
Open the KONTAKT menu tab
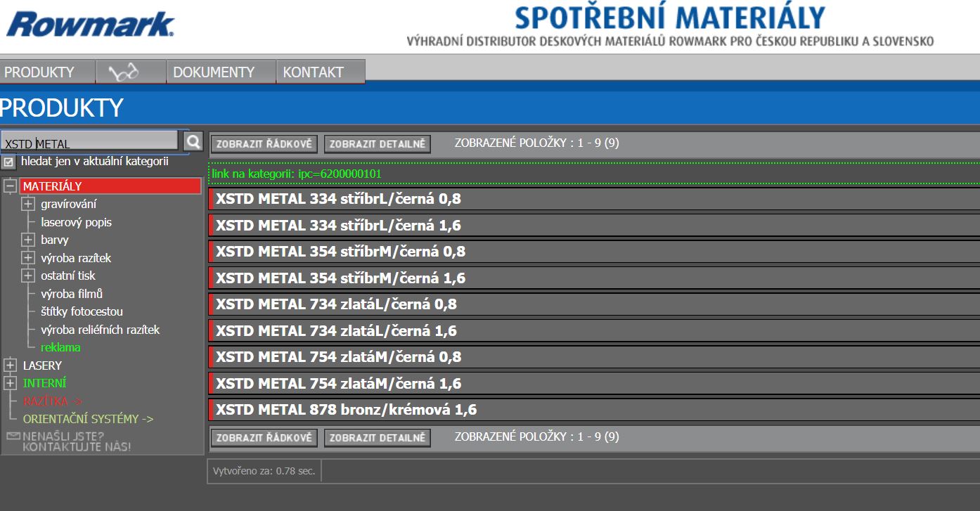click(314, 72)
